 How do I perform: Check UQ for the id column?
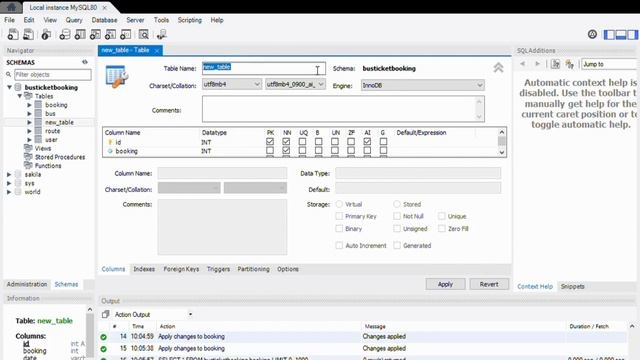coord(302,142)
